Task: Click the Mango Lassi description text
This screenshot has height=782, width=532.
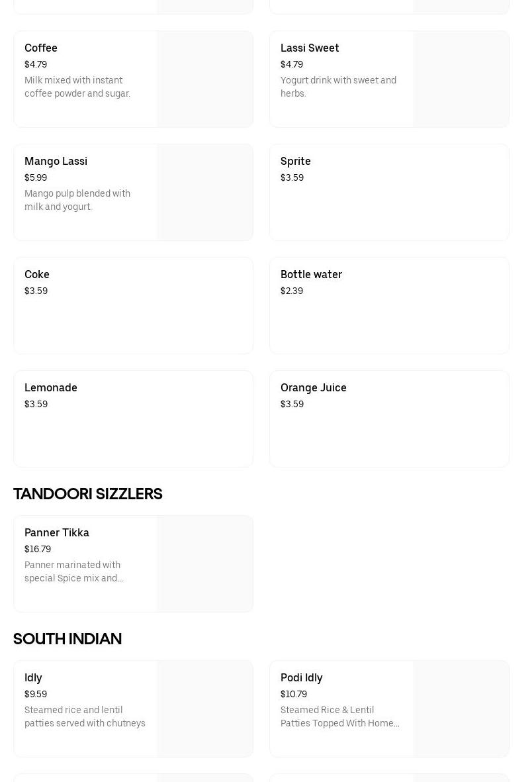Action: (77, 200)
